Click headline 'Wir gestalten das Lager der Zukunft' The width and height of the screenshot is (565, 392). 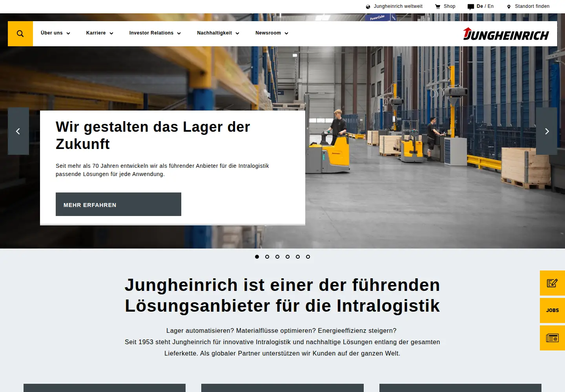pyautogui.click(x=153, y=136)
